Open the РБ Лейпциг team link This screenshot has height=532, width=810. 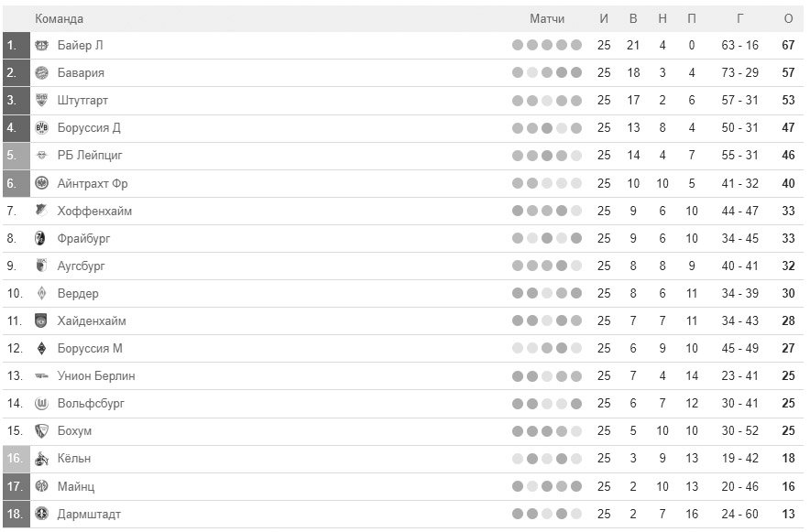(x=90, y=156)
